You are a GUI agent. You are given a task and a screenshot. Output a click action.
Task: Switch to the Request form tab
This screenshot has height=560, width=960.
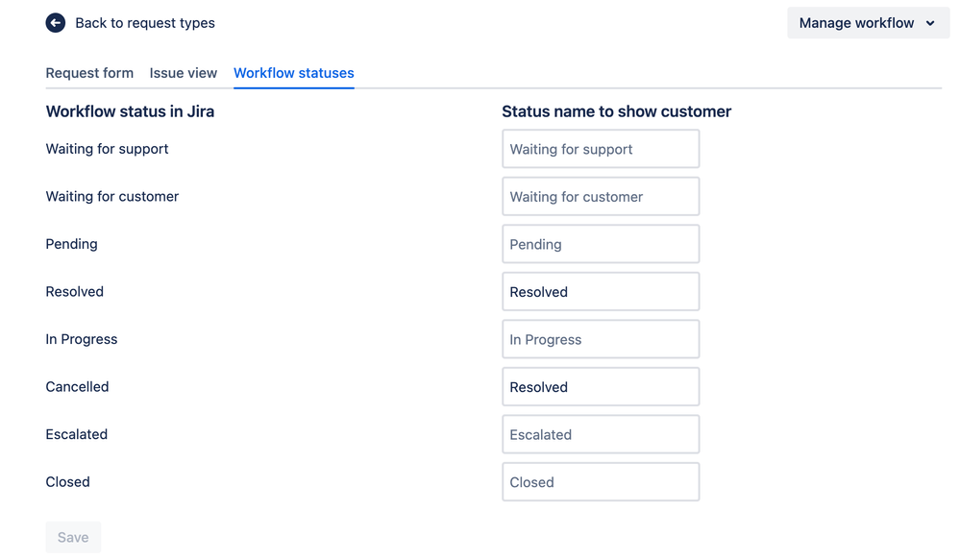point(89,73)
